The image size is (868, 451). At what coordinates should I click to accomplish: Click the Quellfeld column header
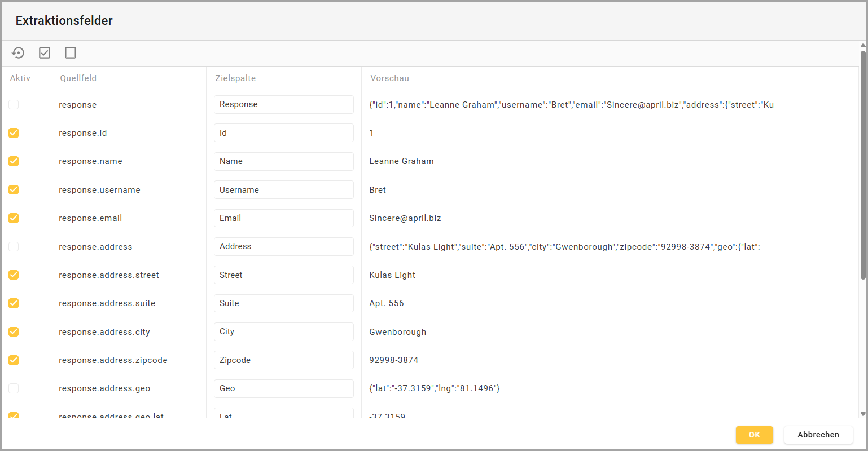point(78,78)
